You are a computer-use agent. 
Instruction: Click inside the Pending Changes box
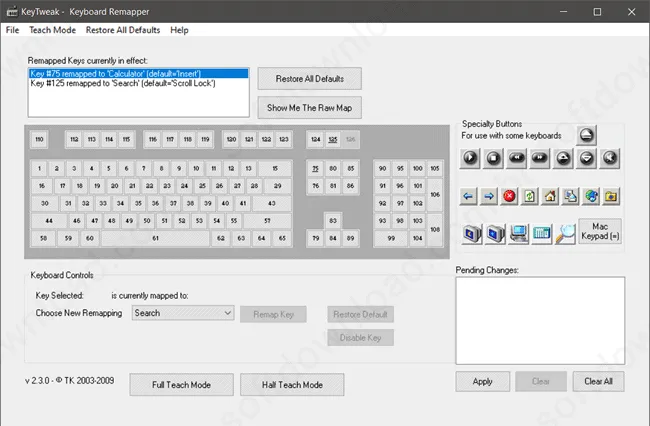click(x=541, y=320)
